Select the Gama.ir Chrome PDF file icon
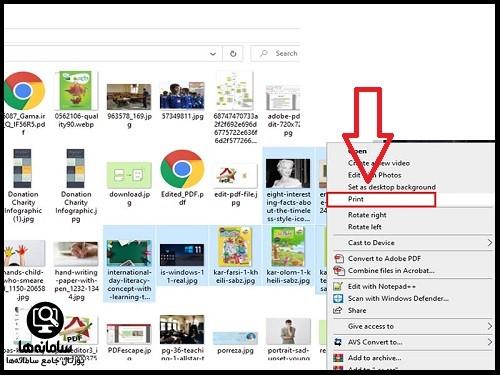Viewport: 500px width, 375px height. 24,91
